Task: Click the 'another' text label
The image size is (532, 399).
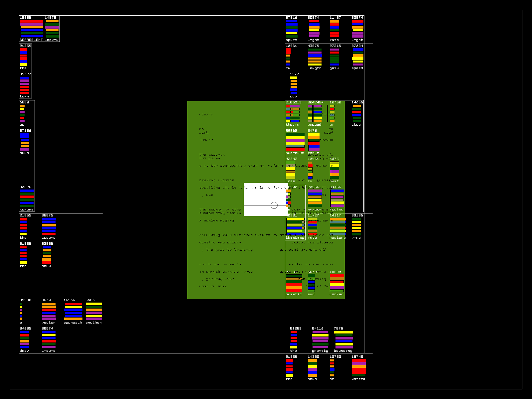Action: (93, 323)
